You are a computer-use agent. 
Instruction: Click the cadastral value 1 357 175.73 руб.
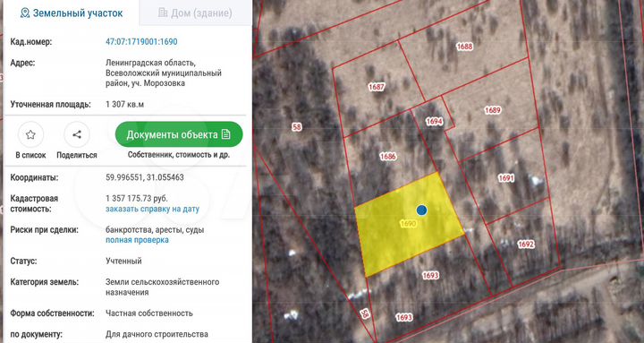point(137,199)
